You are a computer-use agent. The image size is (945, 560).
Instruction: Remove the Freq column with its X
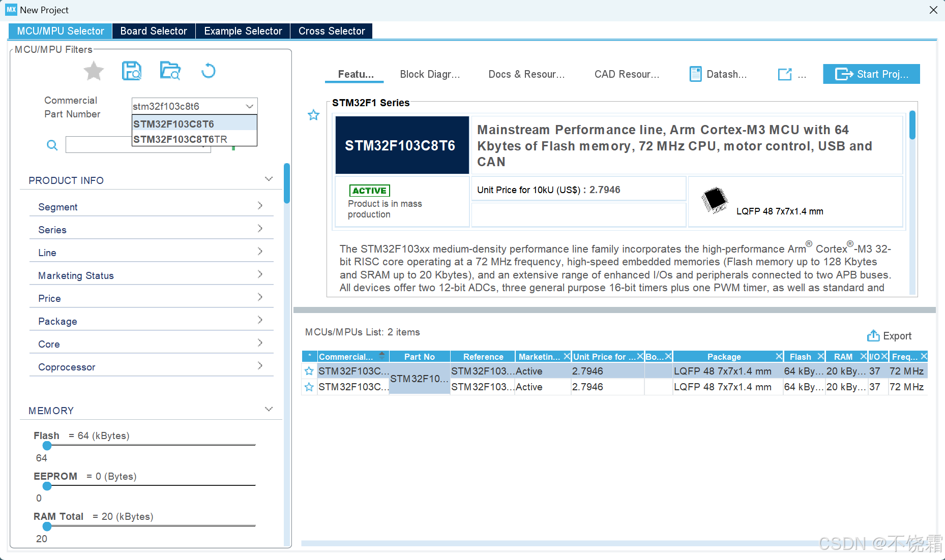tap(924, 356)
